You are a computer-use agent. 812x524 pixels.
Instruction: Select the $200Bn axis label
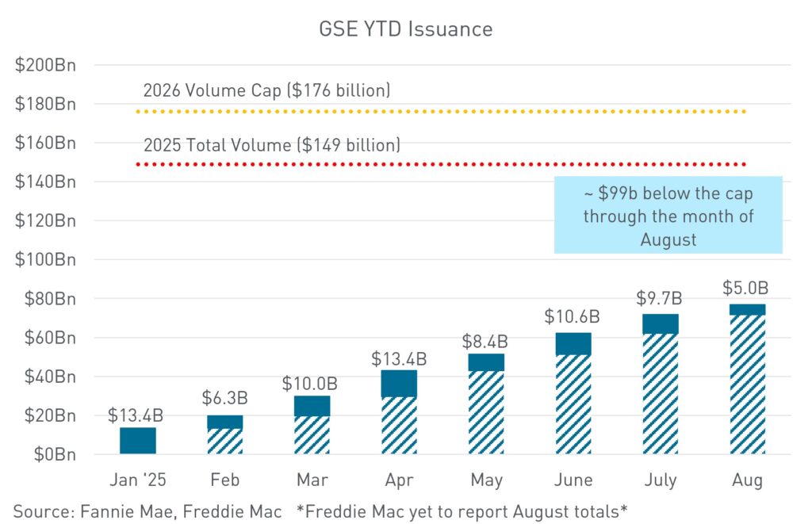(x=45, y=65)
